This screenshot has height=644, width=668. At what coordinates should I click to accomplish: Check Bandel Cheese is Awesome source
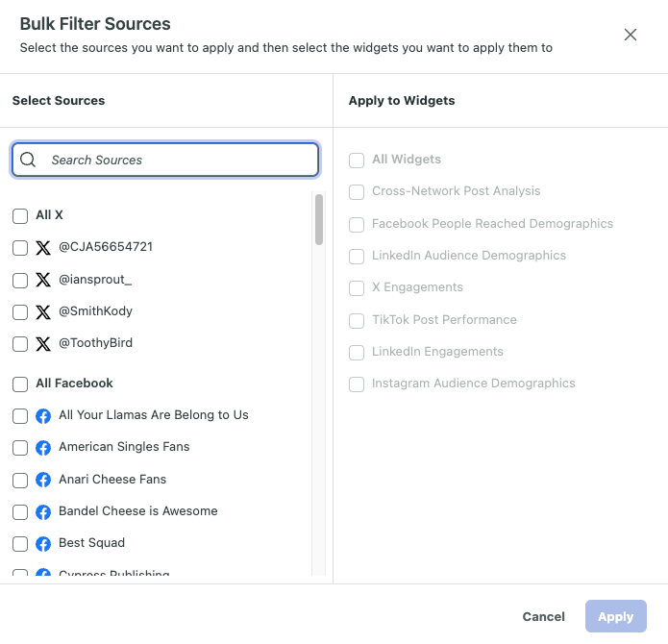click(x=20, y=512)
